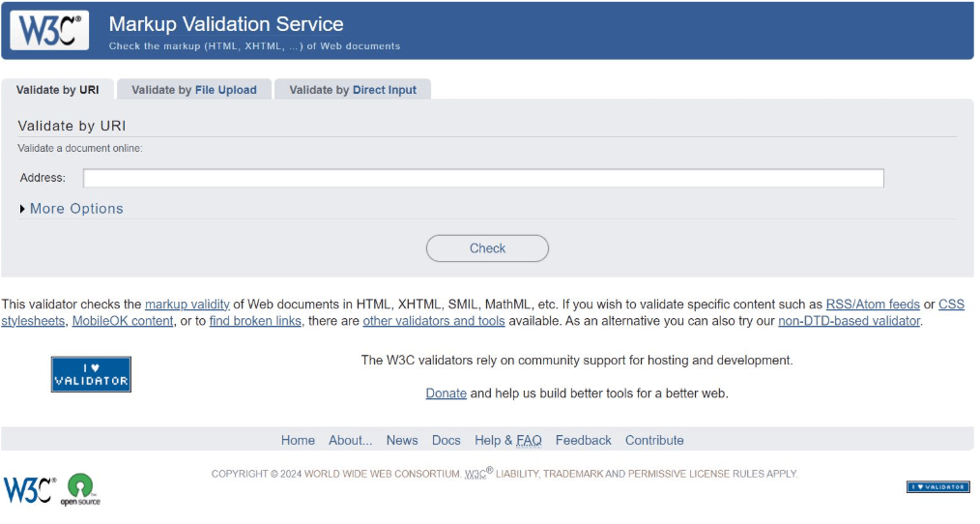Click the Markup Validation Service title

pos(226,24)
